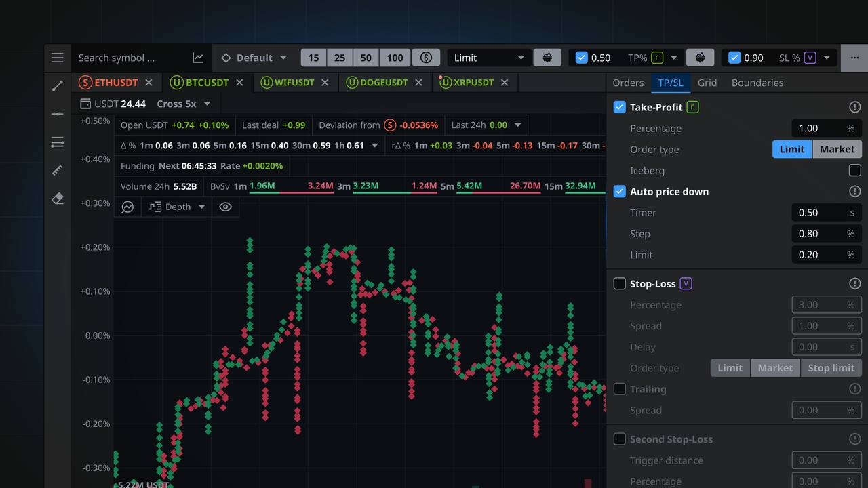Image resolution: width=868 pixels, height=488 pixels.
Task: Uncheck the Auto price down checkbox
Action: coord(619,192)
